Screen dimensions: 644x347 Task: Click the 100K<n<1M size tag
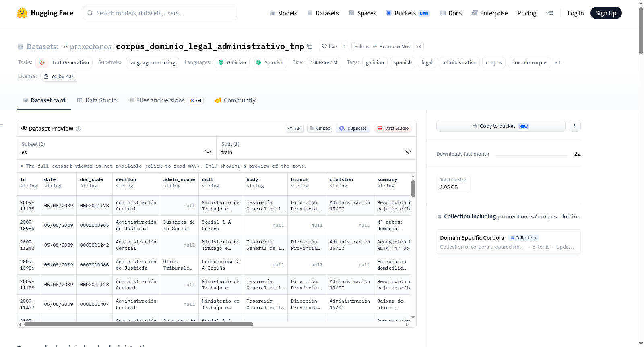coord(324,62)
